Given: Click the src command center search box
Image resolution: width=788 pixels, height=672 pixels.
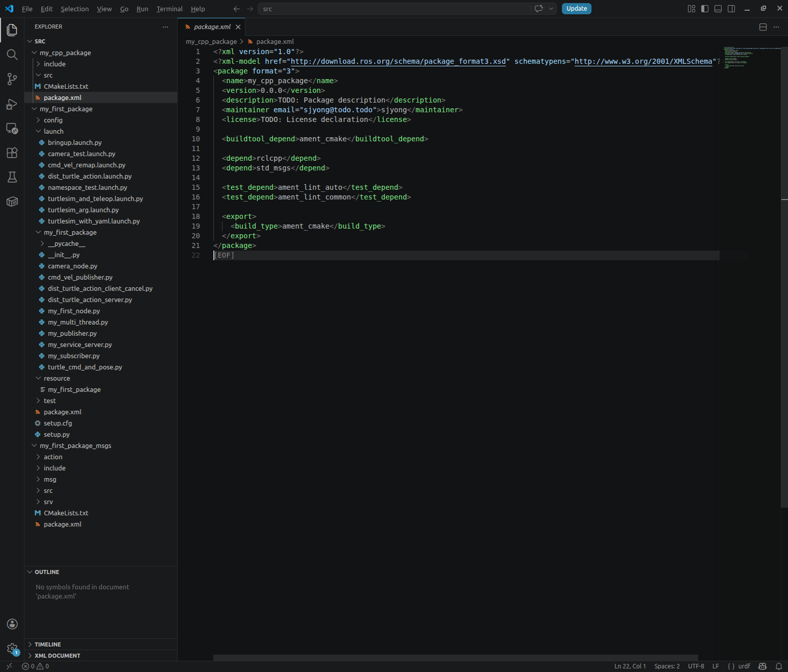Looking at the screenshot, I should click(393, 9).
